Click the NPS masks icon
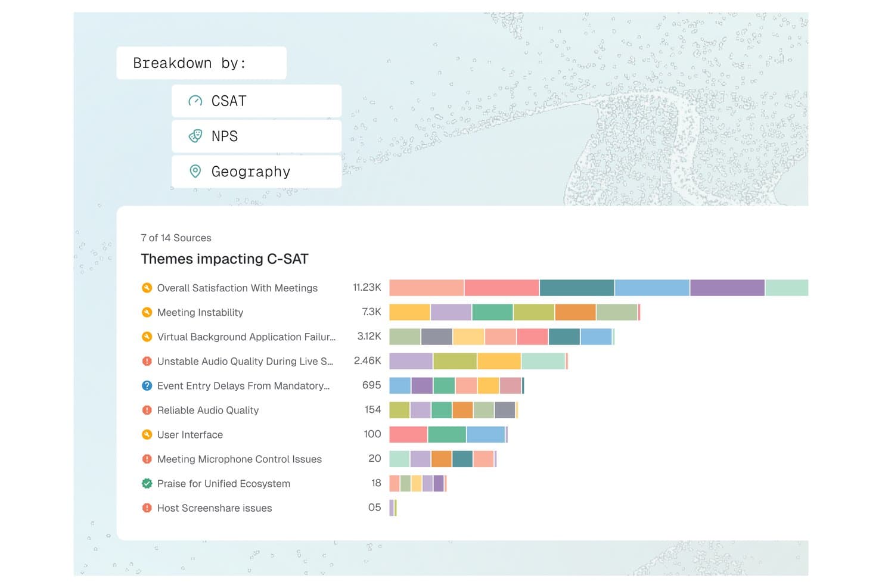This screenshot has height=588, width=882. [195, 136]
